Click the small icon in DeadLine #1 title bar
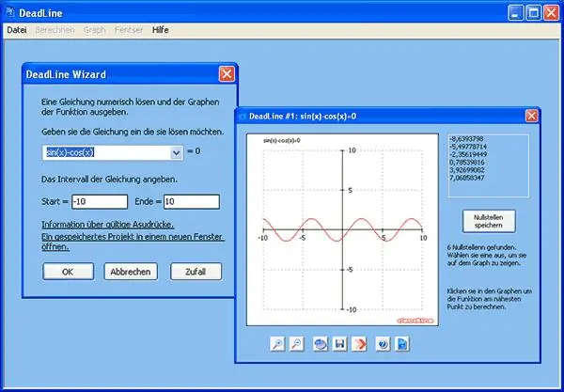Screen dimensions: 564x392 click(x=243, y=117)
